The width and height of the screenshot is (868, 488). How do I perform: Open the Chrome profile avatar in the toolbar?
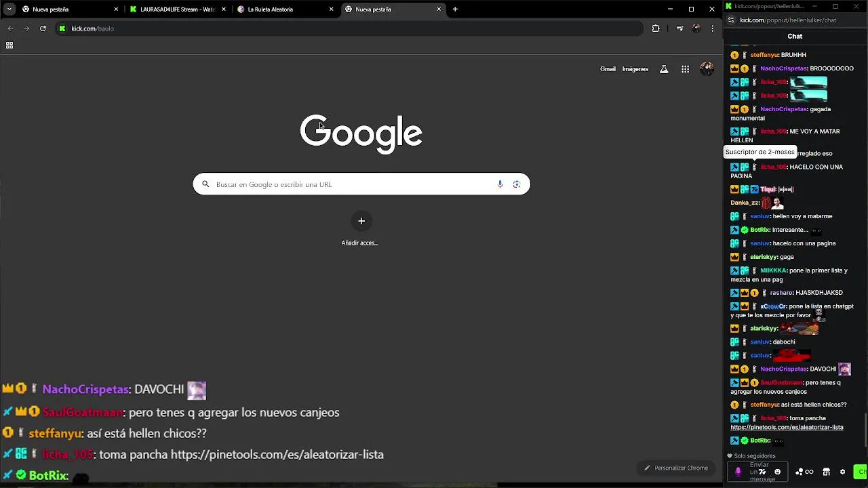[696, 28]
